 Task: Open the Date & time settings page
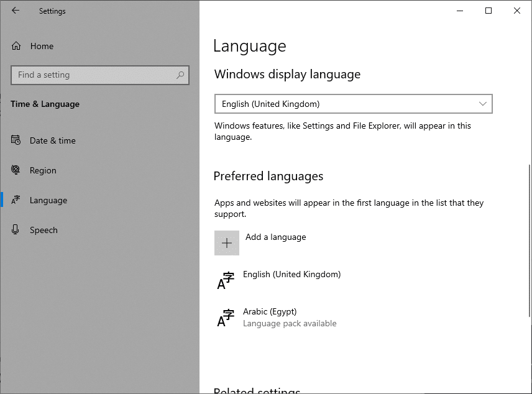(53, 140)
